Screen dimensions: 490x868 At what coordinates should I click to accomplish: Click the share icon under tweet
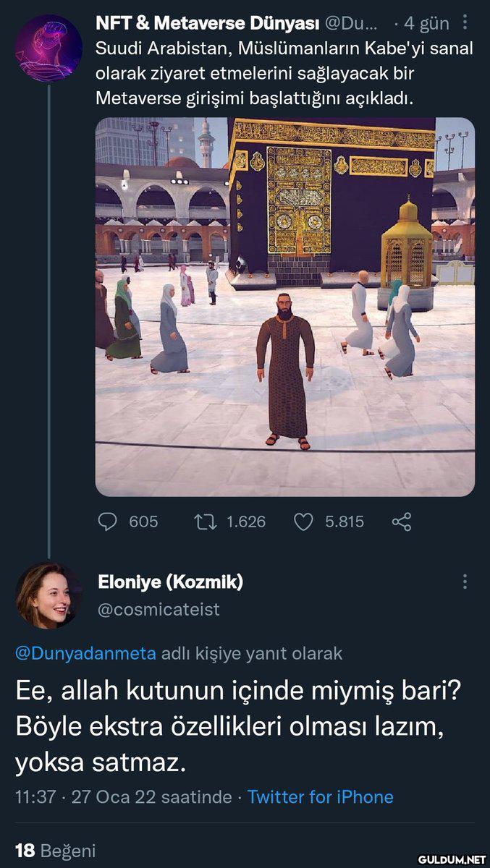402,522
